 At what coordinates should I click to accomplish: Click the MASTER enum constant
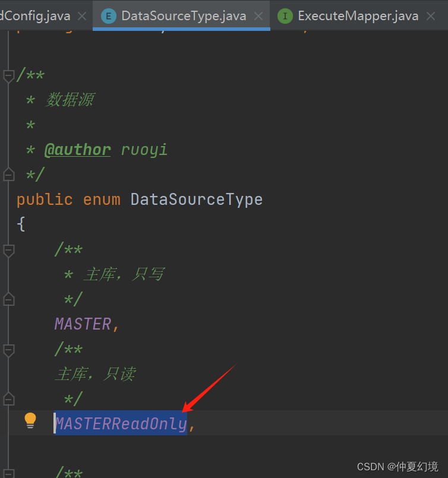tap(83, 324)
